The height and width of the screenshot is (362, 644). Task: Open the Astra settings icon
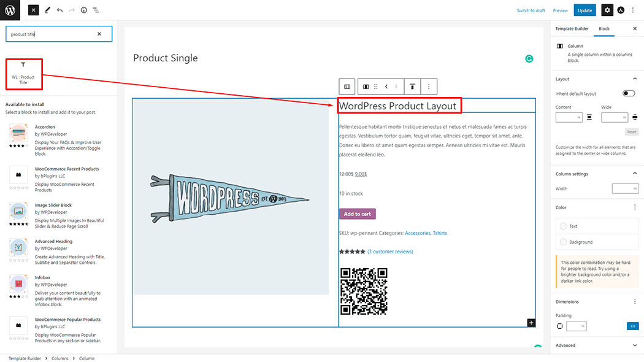[621, 10]
